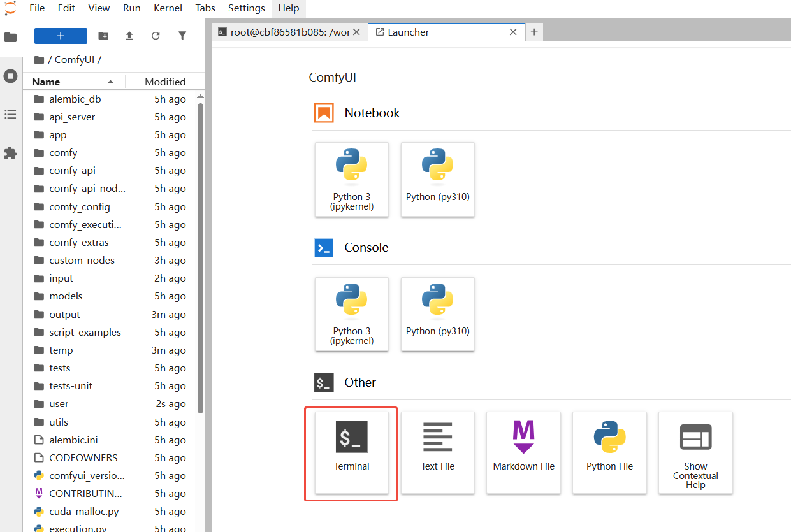The width and height of the screenshot is (791, 532).
Task: Select the output folder
Action: tap(110, 315)
